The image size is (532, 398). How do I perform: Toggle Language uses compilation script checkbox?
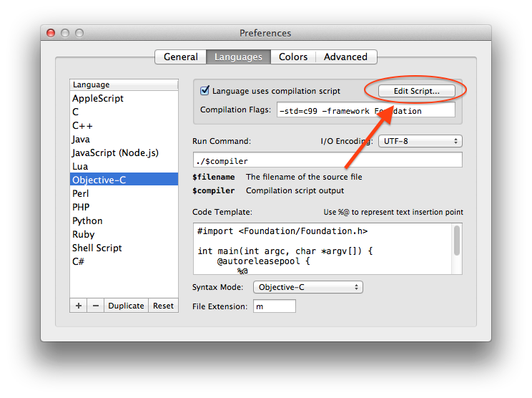tap(205, 91)
